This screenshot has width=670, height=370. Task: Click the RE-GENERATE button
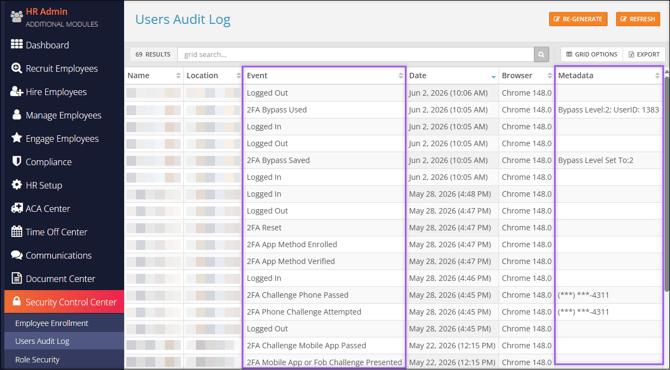coord(578,19)
